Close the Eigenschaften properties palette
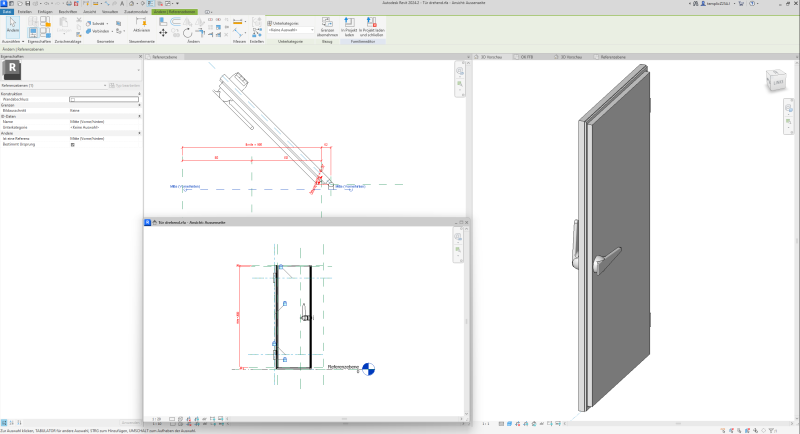This screenshot has width=800, height=434. coord(140,57)
